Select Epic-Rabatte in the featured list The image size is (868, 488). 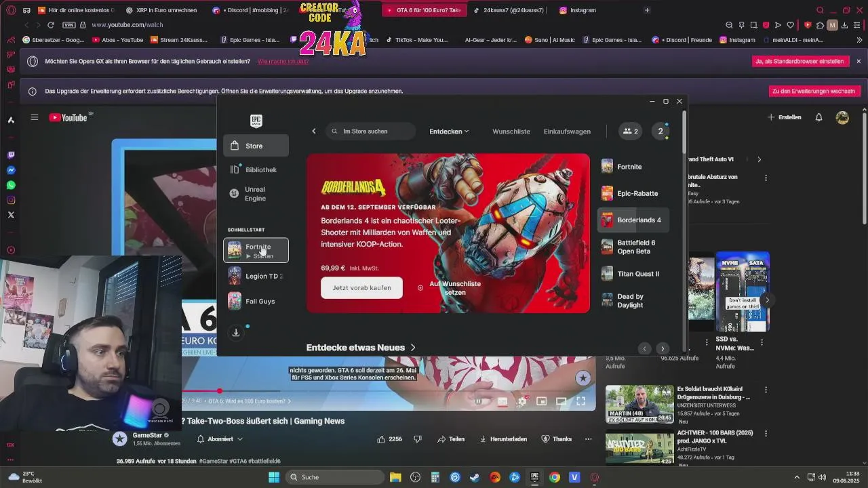(x=633, y=193)
